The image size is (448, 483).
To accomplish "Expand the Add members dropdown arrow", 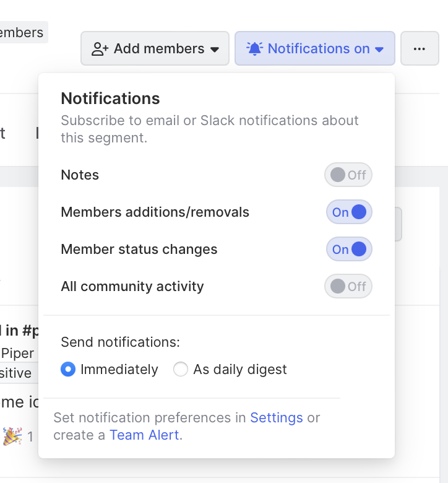I will click(x=215, y=50).
